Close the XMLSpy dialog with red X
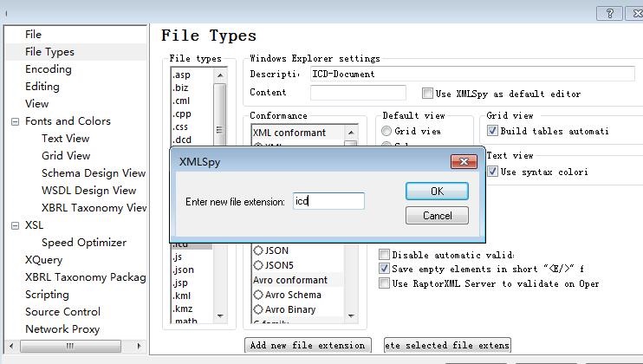 [x=464, y=161]
